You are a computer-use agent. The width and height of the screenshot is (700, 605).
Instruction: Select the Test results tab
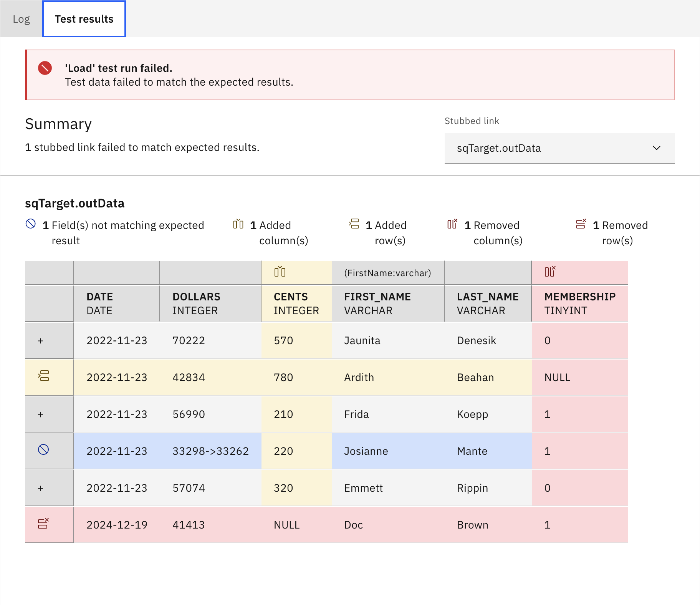click(x=84, y=19)
